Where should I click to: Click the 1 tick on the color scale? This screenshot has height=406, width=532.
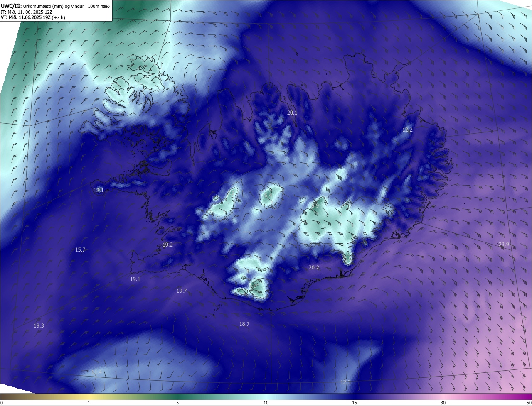[89, 403]
